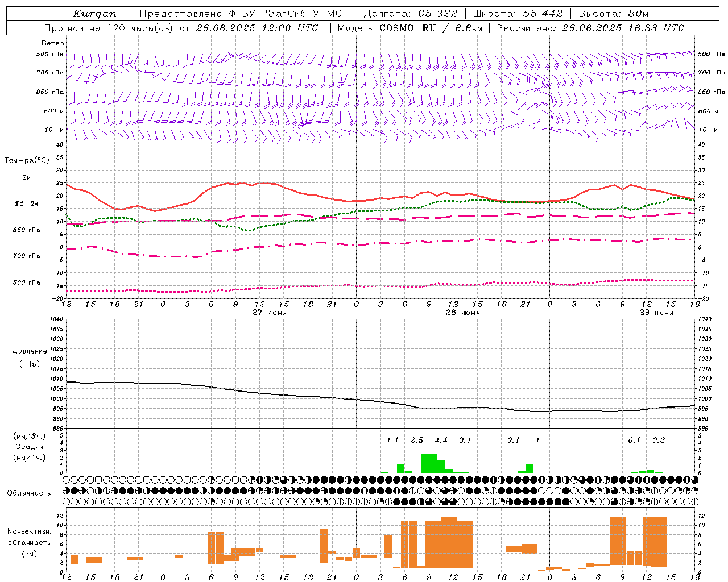The width and height of the screenshot is (728, 582).
Task: Click the 'Широта: 55.442' field
Action: (x=518, y=14)
